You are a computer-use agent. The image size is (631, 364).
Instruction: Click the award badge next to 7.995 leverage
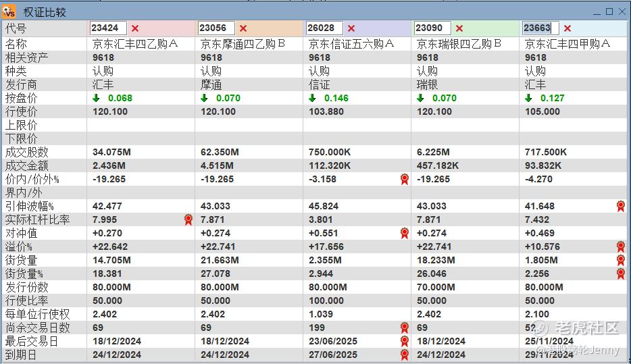(188, 219)
